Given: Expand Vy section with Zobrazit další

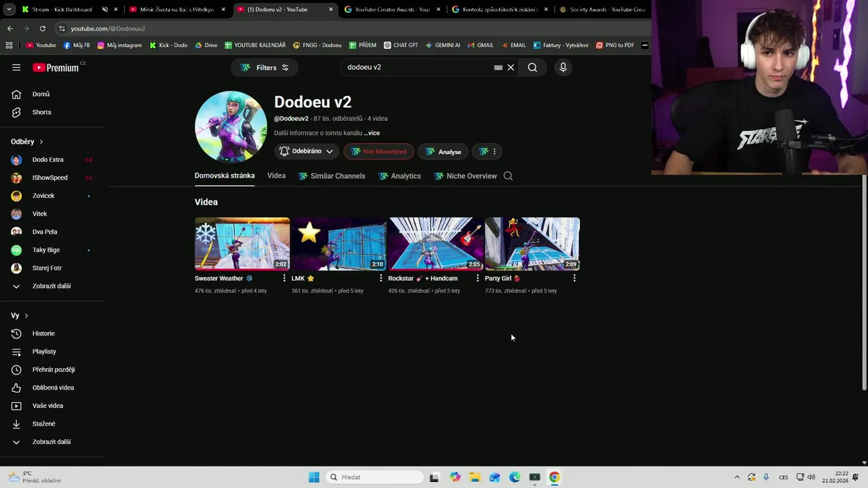Looking at the screenshot, I should [x=52, y=442].
